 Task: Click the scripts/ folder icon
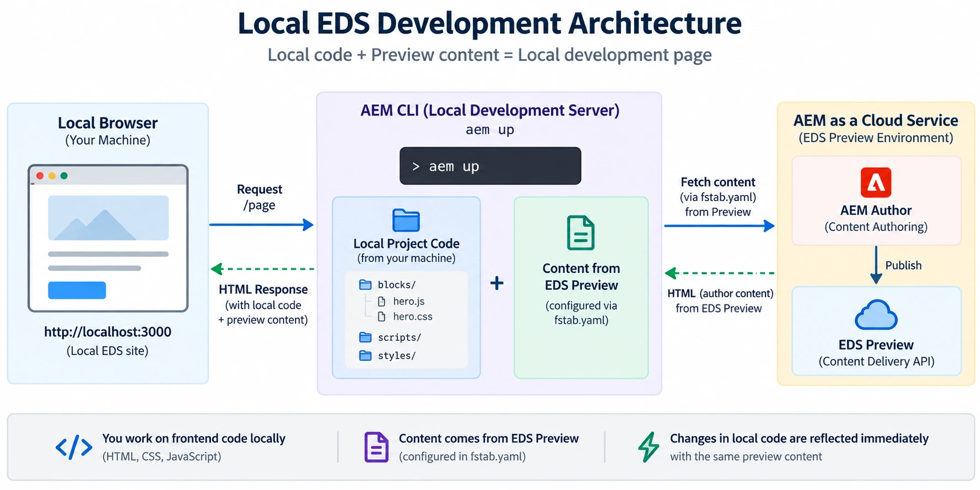(x=365, y=338)
